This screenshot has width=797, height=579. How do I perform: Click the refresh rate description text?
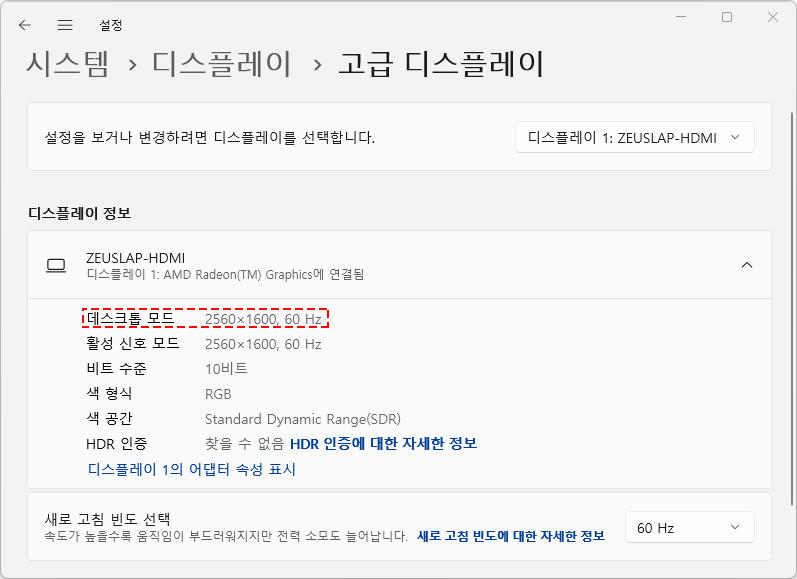tap(226, 536)
